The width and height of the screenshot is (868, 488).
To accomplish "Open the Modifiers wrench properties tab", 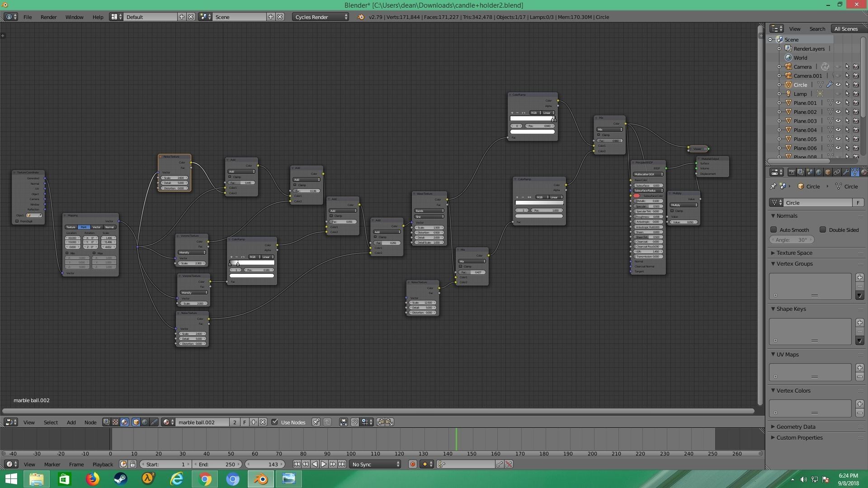I will click(x=846, y=172).
